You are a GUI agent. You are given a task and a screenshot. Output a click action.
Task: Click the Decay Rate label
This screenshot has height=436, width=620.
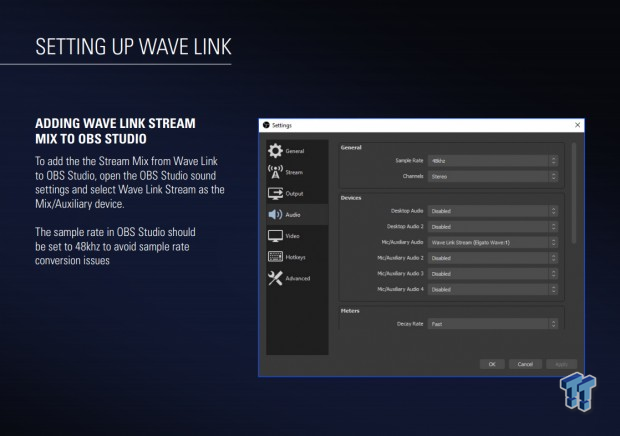410,324
